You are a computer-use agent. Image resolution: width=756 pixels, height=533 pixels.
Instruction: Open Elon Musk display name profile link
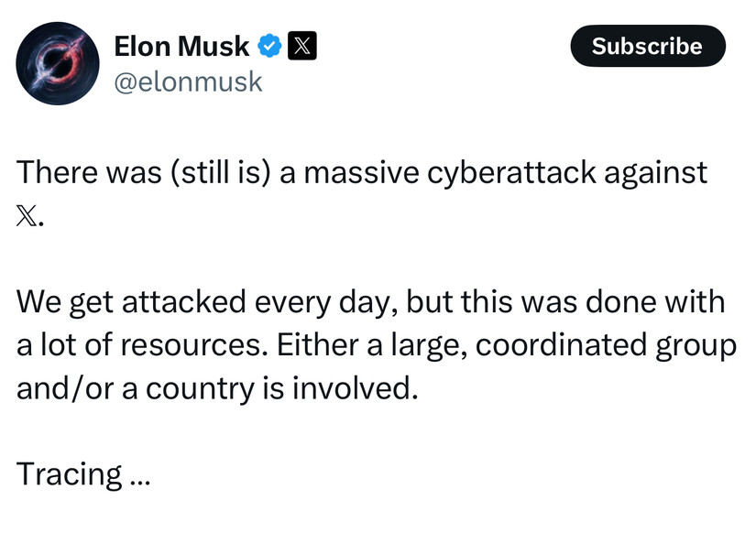181,47
